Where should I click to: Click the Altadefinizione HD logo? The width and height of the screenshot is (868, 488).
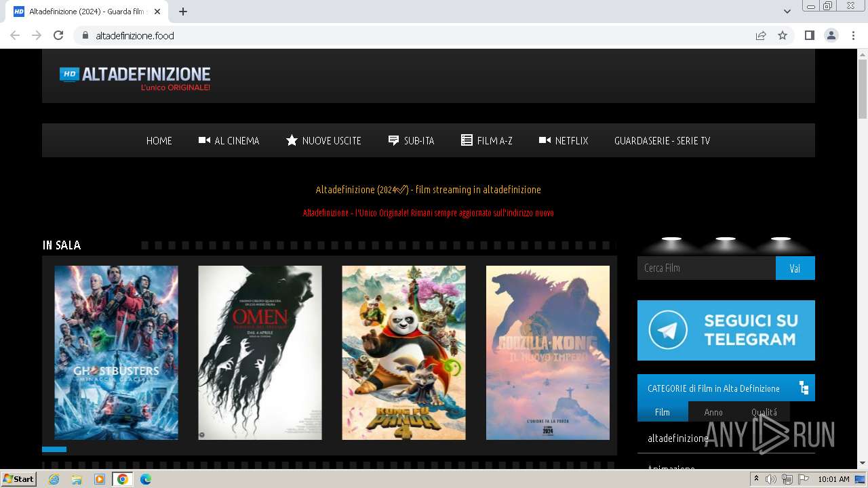(135, 78)
